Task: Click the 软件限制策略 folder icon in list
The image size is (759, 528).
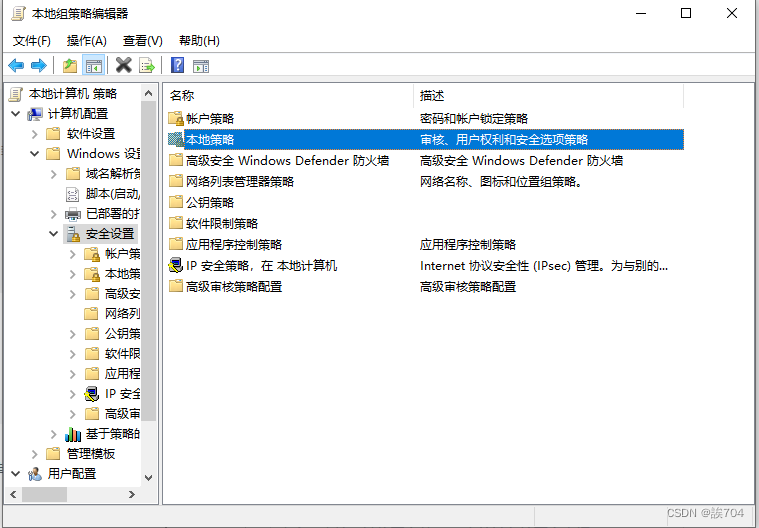Action: 176,223
